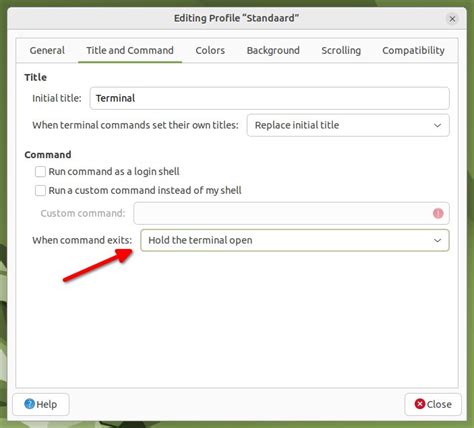Click the red warning icon in Custom command field
Image resolution: width=474 pixels, height=428 pixels.
(x=438, y=213)
